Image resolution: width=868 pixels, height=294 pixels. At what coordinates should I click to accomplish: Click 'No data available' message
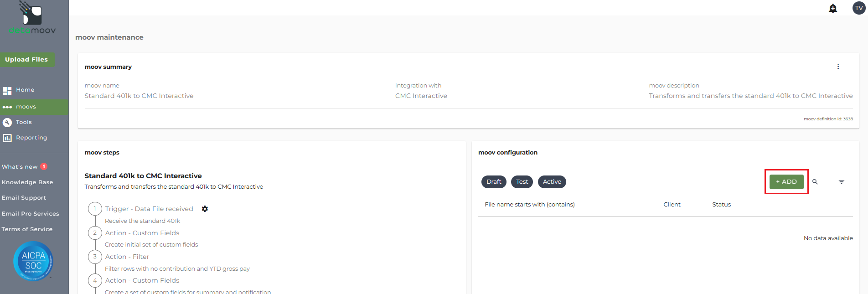click(x=828, y=238)
